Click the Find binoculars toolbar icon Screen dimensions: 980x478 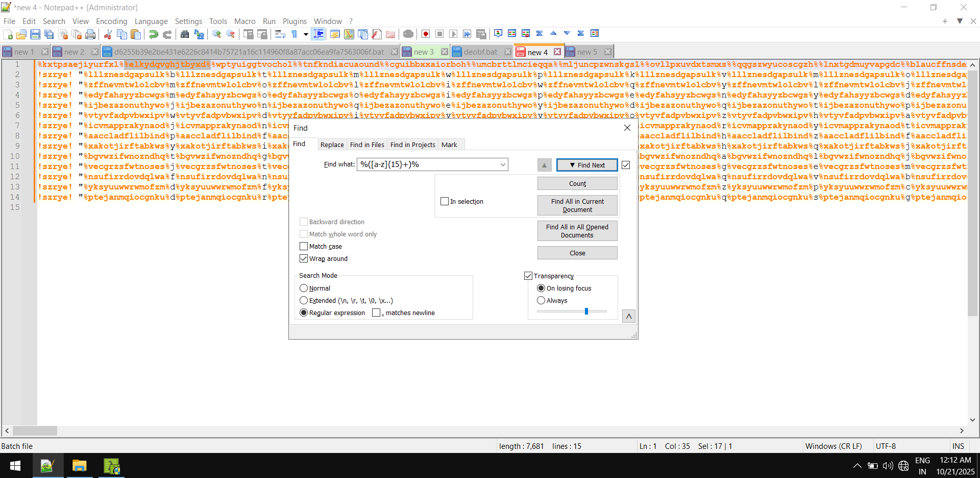(x=185, y=34)
